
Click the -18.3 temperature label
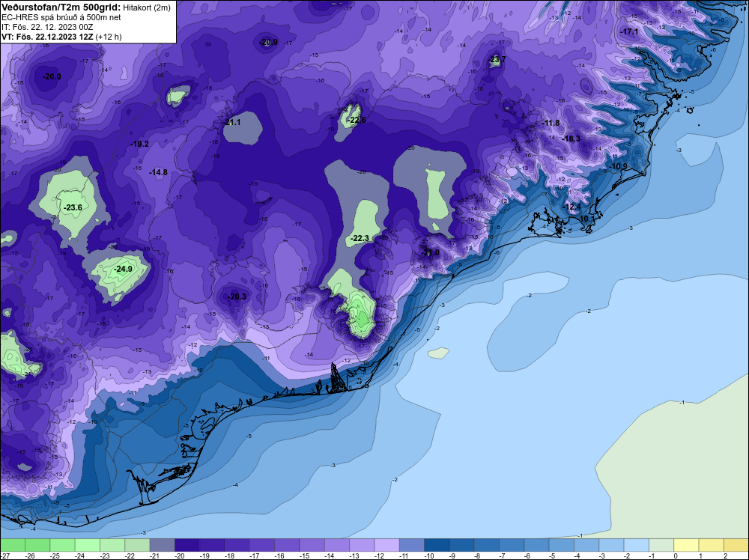coord(571,139)
